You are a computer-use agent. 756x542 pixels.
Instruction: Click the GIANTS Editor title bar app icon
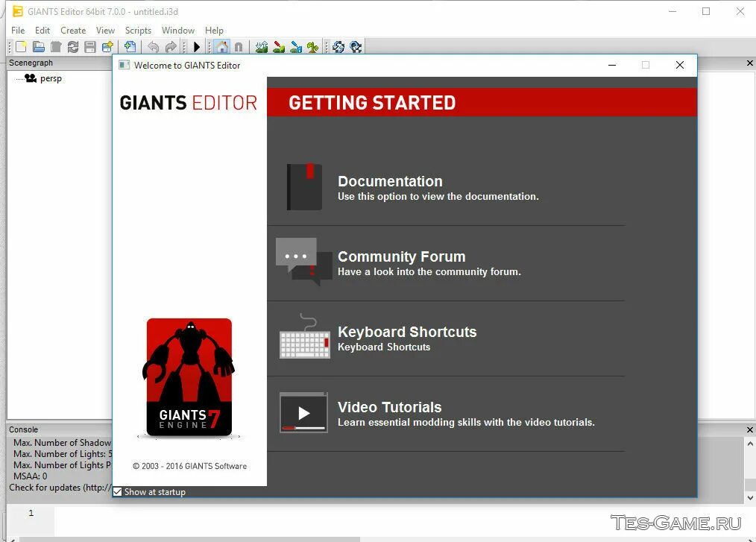pyautogui.click(x=17, y=11)
